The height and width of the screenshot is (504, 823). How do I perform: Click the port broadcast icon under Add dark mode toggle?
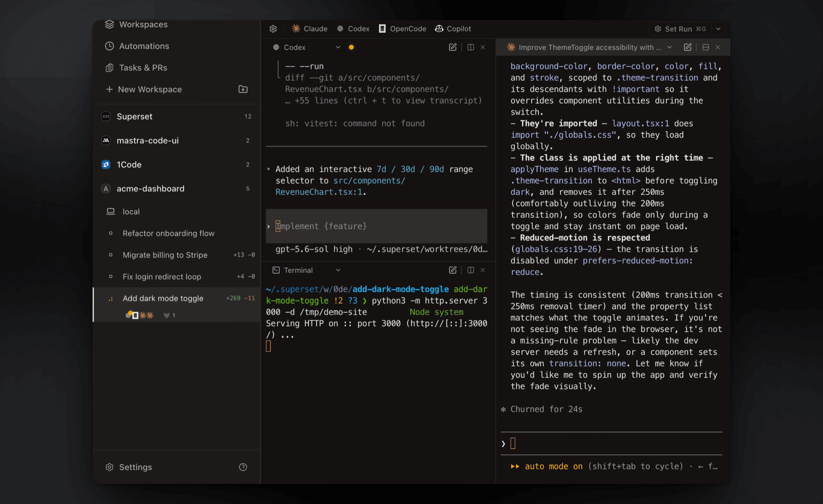coord(166,315)
